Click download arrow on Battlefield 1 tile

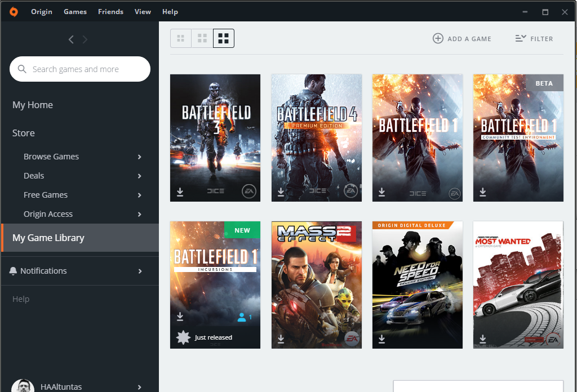pyautogui.click(x=381, y=192)
